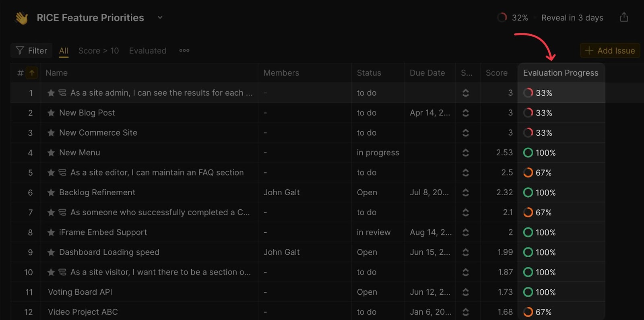Viewport: 644px width, 320px height.
Task: Click the three-dots more views icon
Action: [184, 51]
